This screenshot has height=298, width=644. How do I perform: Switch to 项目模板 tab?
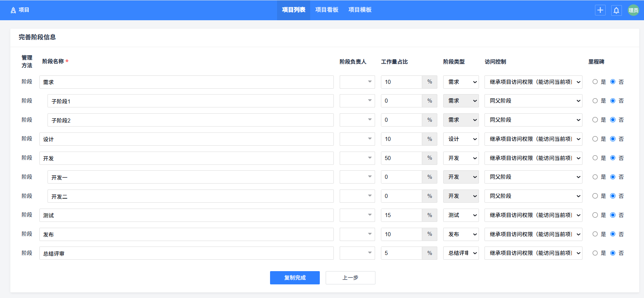click(360, 10)
